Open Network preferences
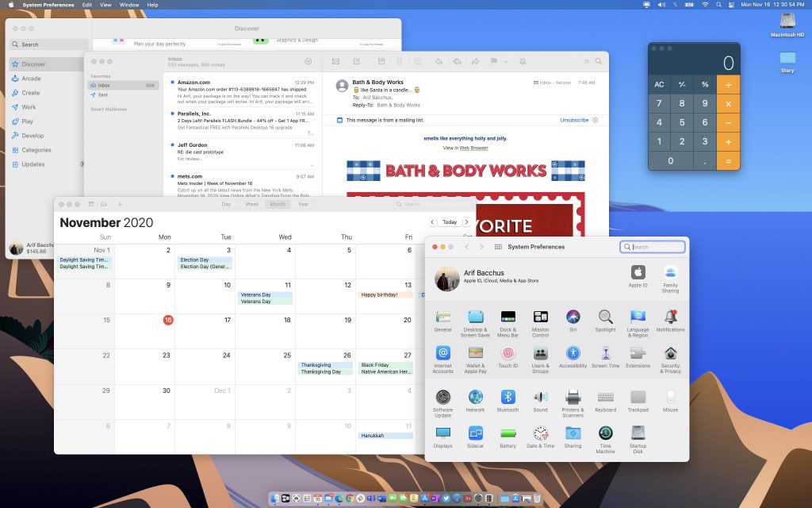The width and height of the screenshot is (812, 508). [475, 401]
